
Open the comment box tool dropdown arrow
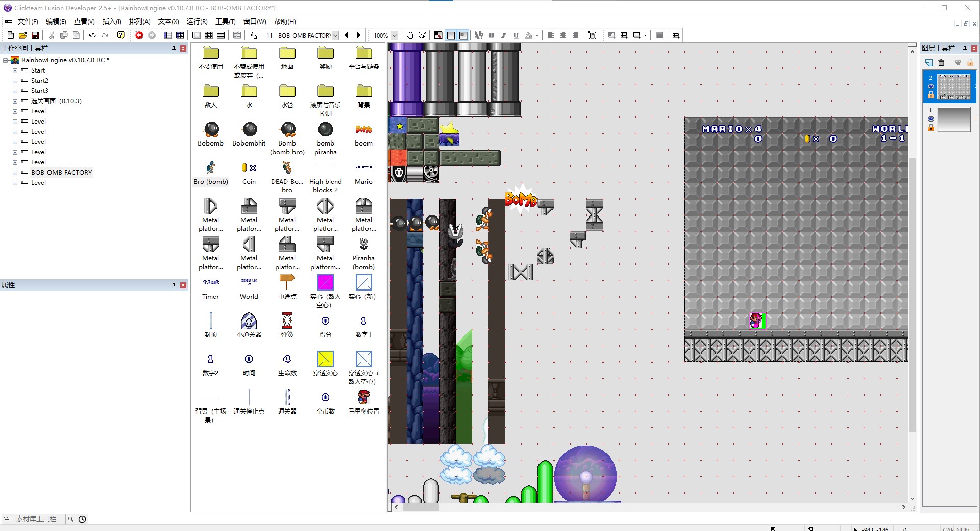(x=646, y=35)
